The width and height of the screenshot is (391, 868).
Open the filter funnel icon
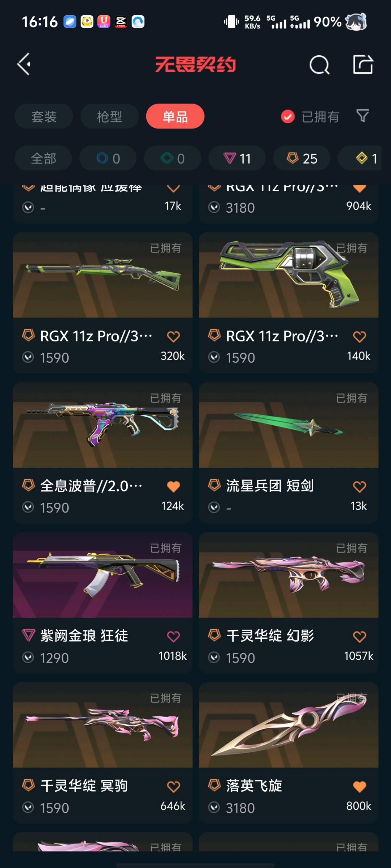(x=362, y=116)
